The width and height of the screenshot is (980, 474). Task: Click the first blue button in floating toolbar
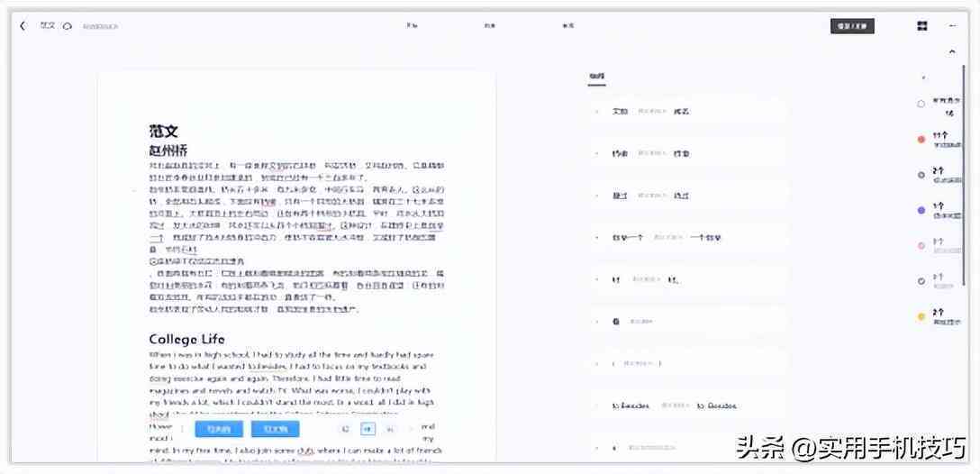click(x=219, y=429)
